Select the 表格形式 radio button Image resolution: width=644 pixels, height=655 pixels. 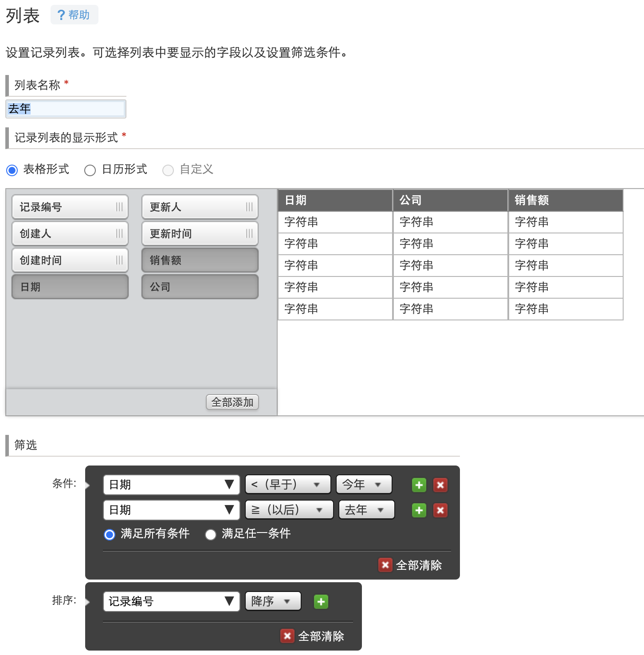click(x=12, y=170)
